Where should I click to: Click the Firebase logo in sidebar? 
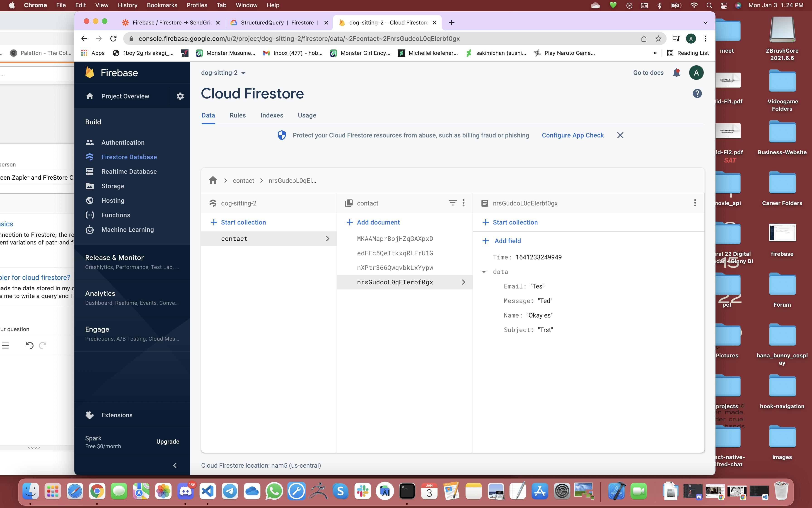112,73
